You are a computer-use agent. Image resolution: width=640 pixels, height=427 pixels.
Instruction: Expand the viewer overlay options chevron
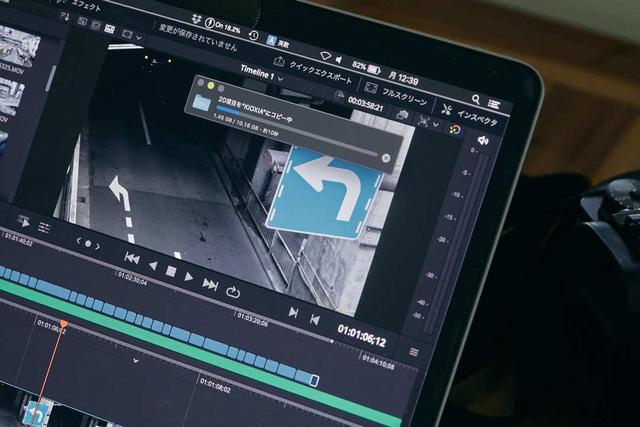pos(139,38)
